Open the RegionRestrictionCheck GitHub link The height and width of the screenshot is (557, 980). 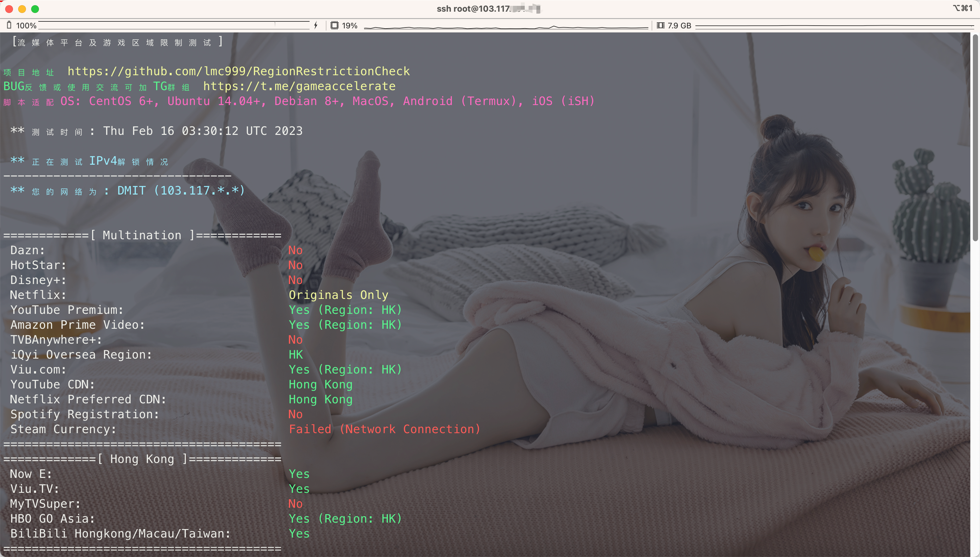point(239,71)
